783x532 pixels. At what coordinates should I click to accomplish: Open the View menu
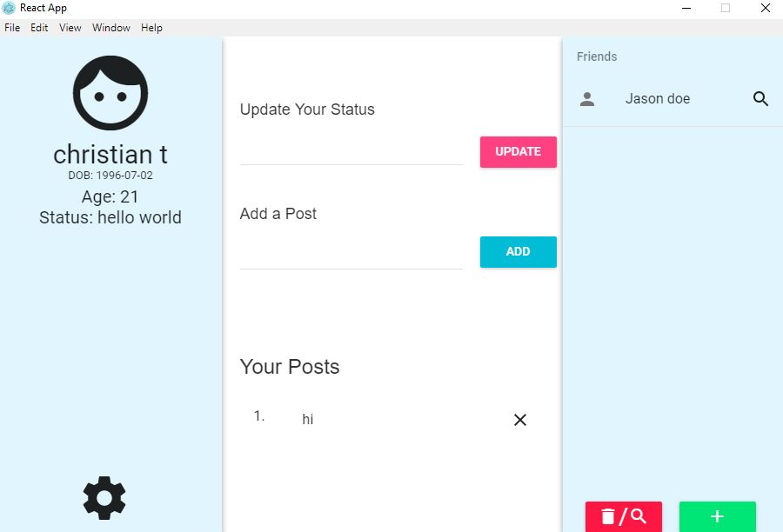70,28
